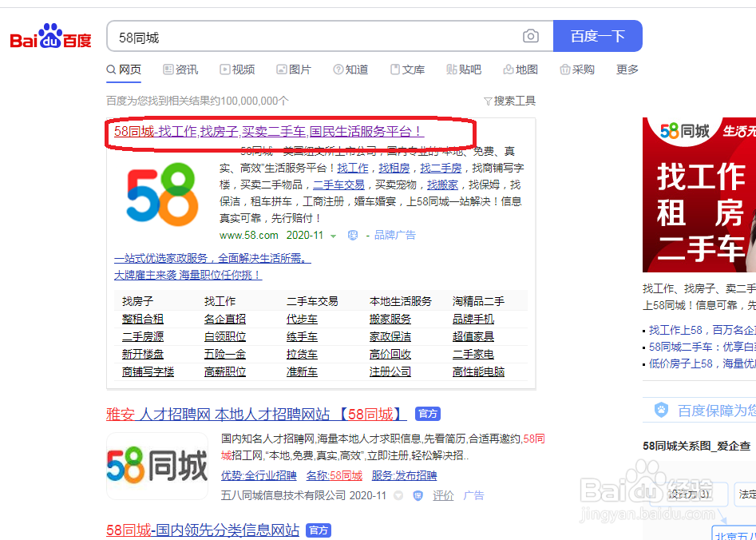This screenshot has height=540, width=756.
Task: Switch to the 采购 tab
Action: pyautogui.click(x=577, y=69)
